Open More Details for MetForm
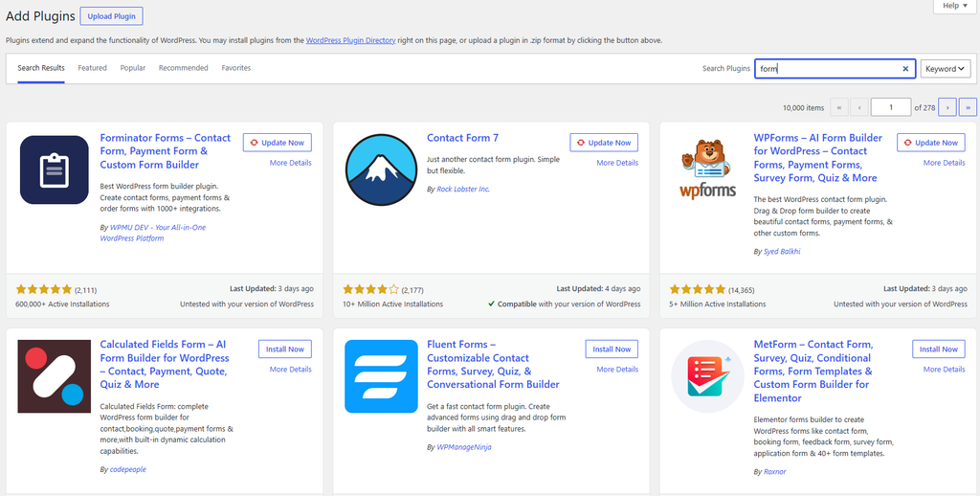Screen dimensions: 980x496 point(945,369)
